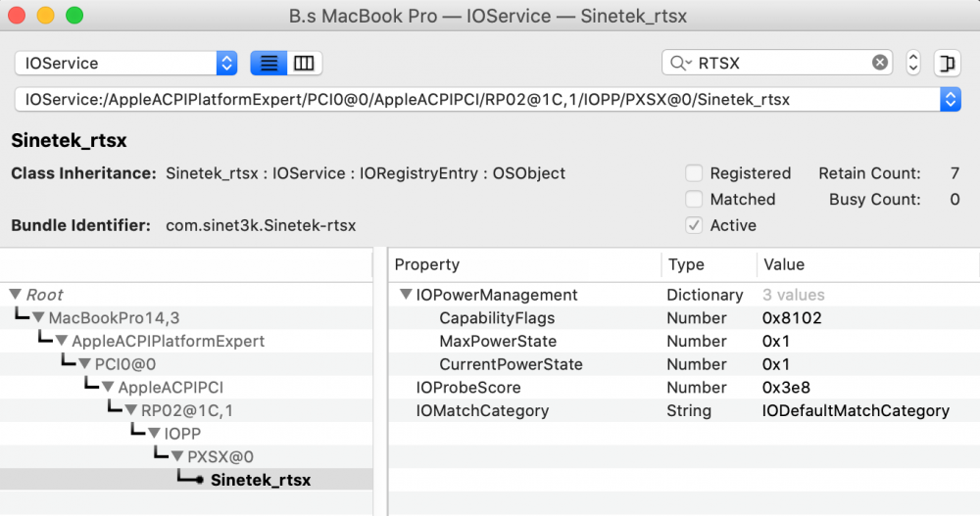Open search options magnifier menu
Screen dimensions: 980x516
[680, 63]
